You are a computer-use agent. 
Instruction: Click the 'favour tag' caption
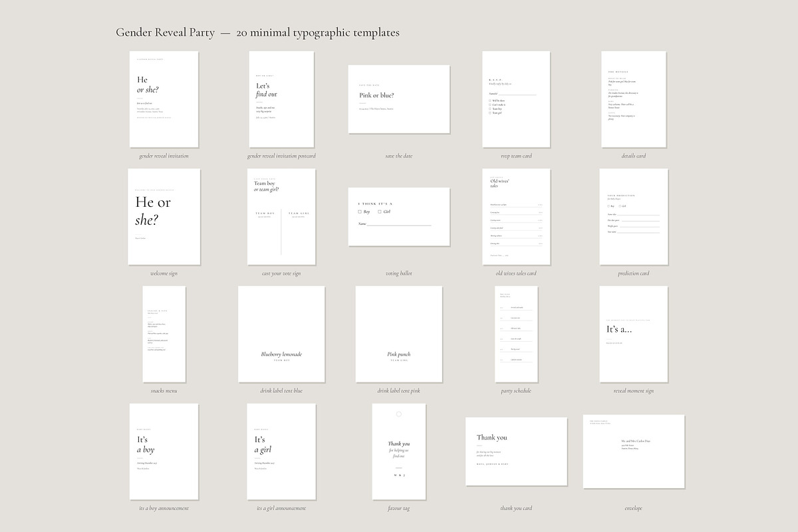coord(399,508)
